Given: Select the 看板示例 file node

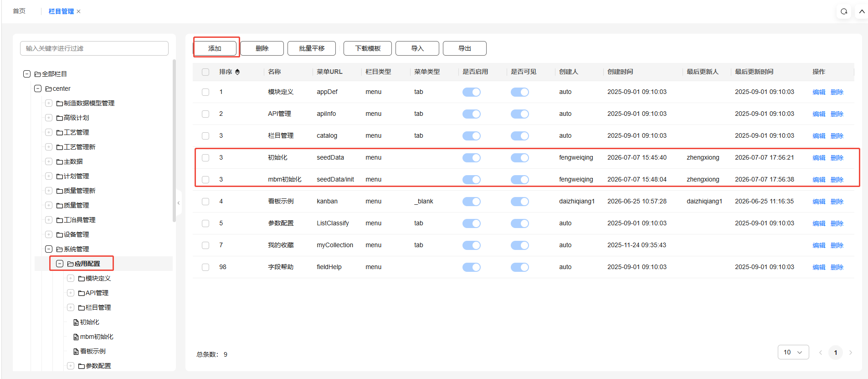Looking at the screenshot, I should pyautogui.click(x=89, y=351).
